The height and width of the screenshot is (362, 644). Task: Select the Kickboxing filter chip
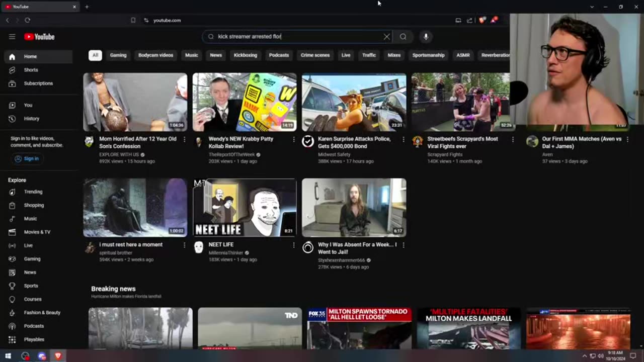pos(246,55)
